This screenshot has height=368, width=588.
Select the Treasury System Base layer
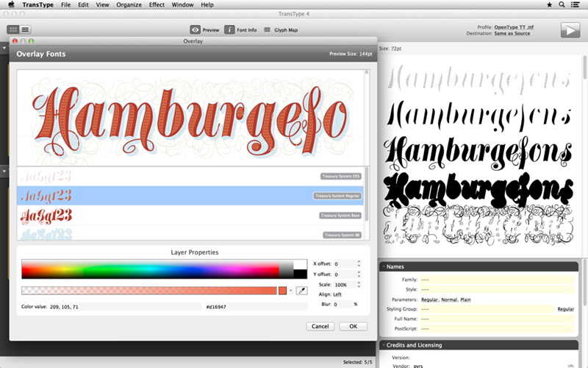190,215
